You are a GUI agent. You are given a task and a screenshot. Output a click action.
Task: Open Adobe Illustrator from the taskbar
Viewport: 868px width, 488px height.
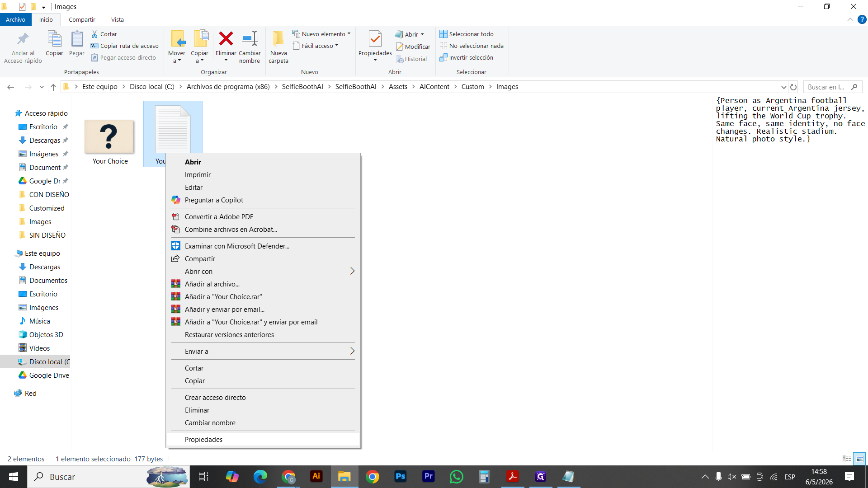(316, 476)
